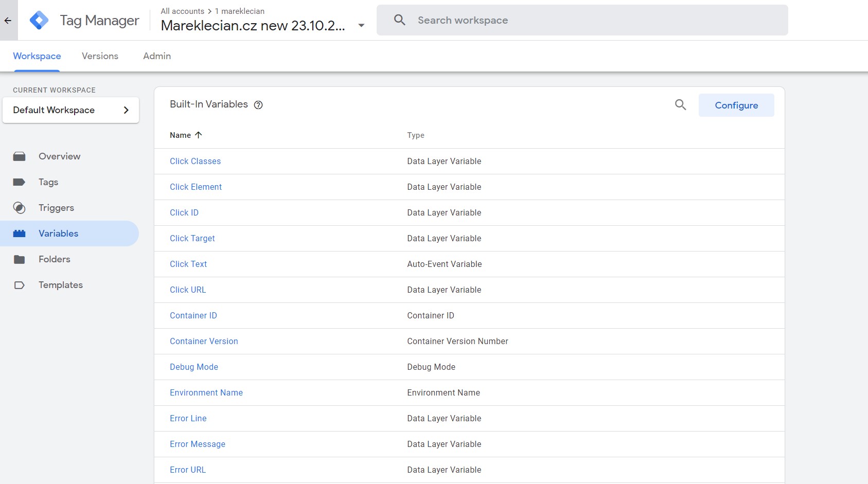
Task: Expand the container selector dropdown arrow
Action: coord(361,26)
